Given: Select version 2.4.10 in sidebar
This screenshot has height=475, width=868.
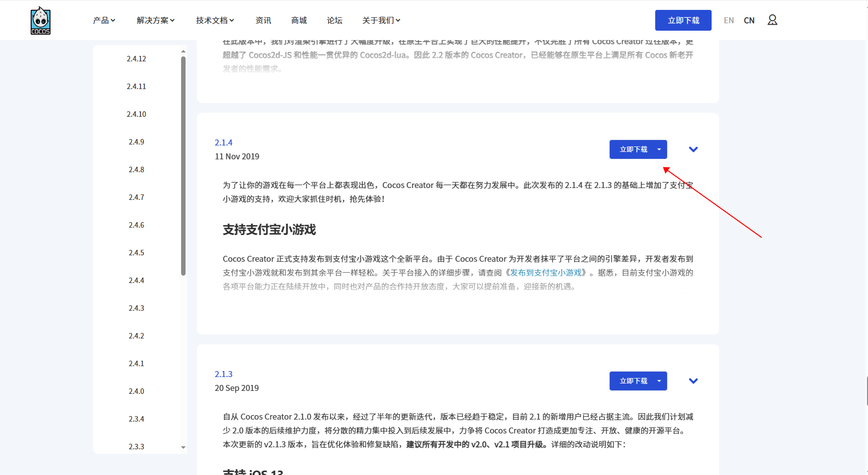Looking at the screenshot, I should pyautogui.click(x=137, y=114).
